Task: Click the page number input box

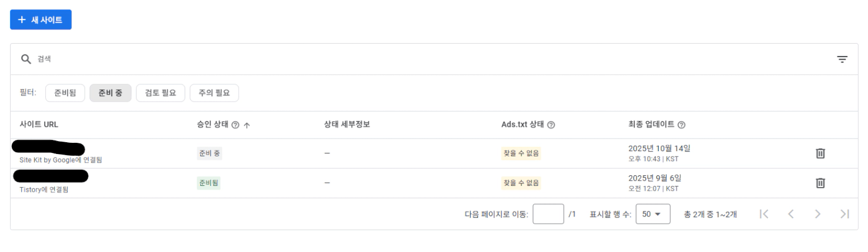Action: pyautogui.click(x=548, y=214)
